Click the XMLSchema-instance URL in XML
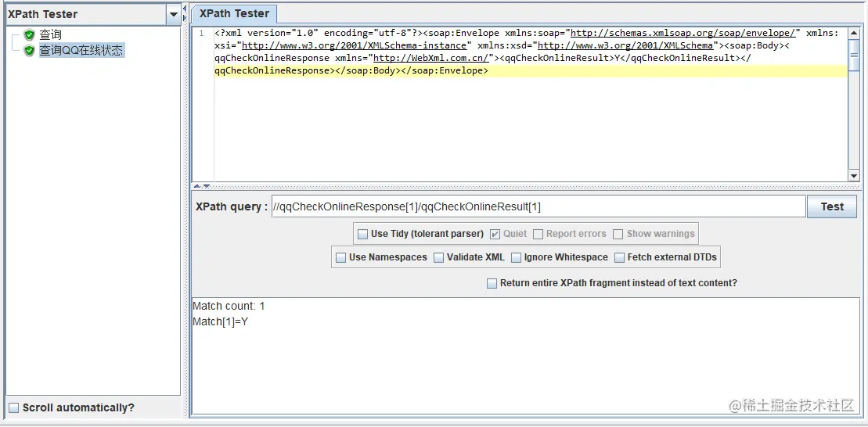Image resolution: width=868 pixels, height=427 pixels. click(355, 45)
